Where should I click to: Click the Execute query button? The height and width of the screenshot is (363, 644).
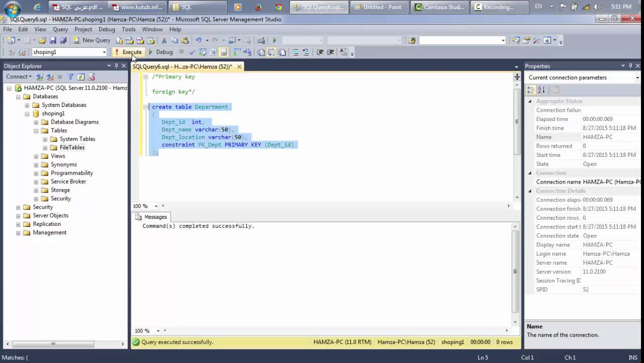128,52
